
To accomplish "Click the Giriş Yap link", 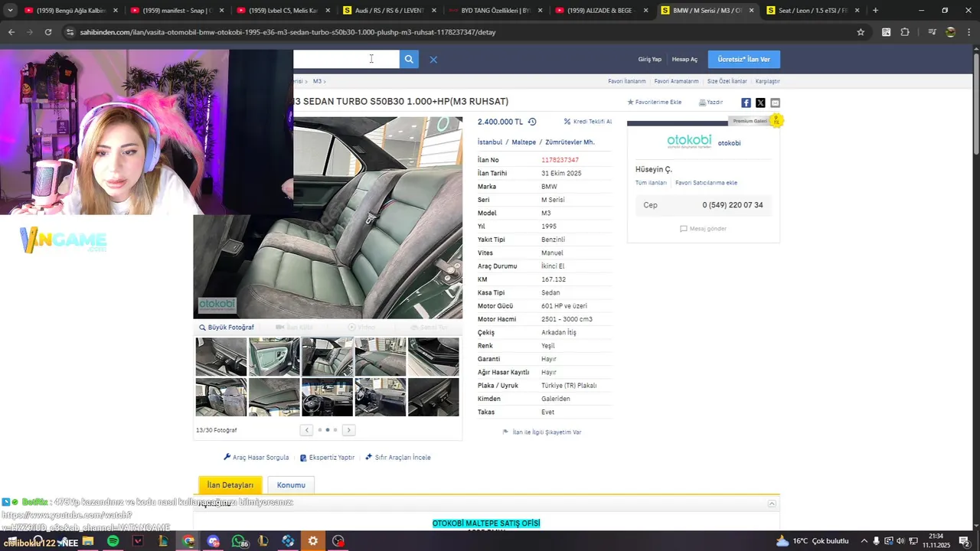I will pyautogui.click(x=650, y=59).
